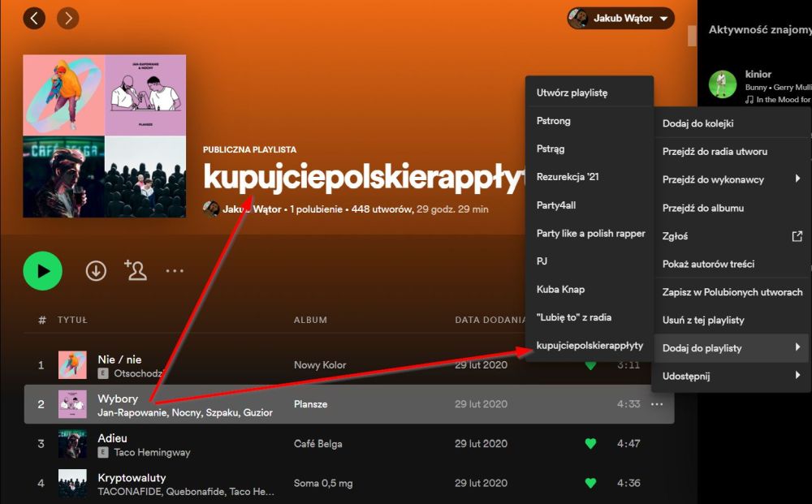Open the playlist three-dots more options
The image size is (812, 504).
point(175,270)
